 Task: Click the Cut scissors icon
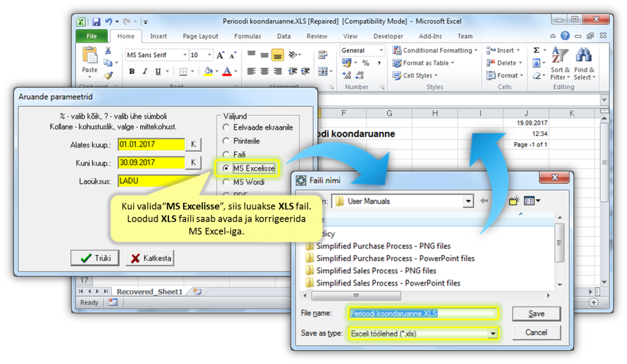click(108, 51)
